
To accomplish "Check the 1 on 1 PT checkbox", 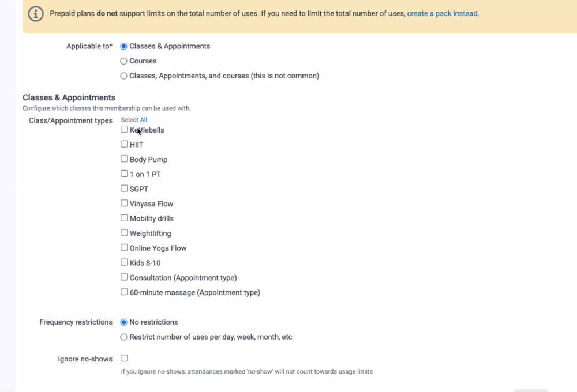I will point(124,174).
